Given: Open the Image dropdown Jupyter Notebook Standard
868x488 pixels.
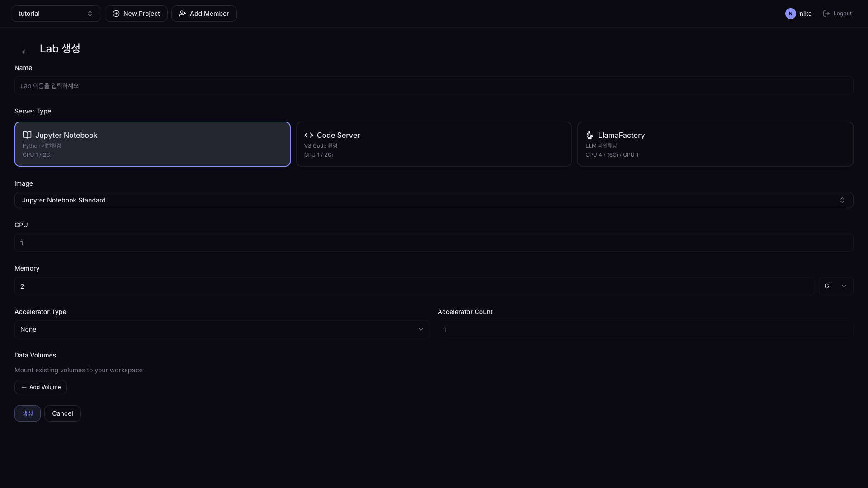Looking at the screenshot, I should point(434,200).
